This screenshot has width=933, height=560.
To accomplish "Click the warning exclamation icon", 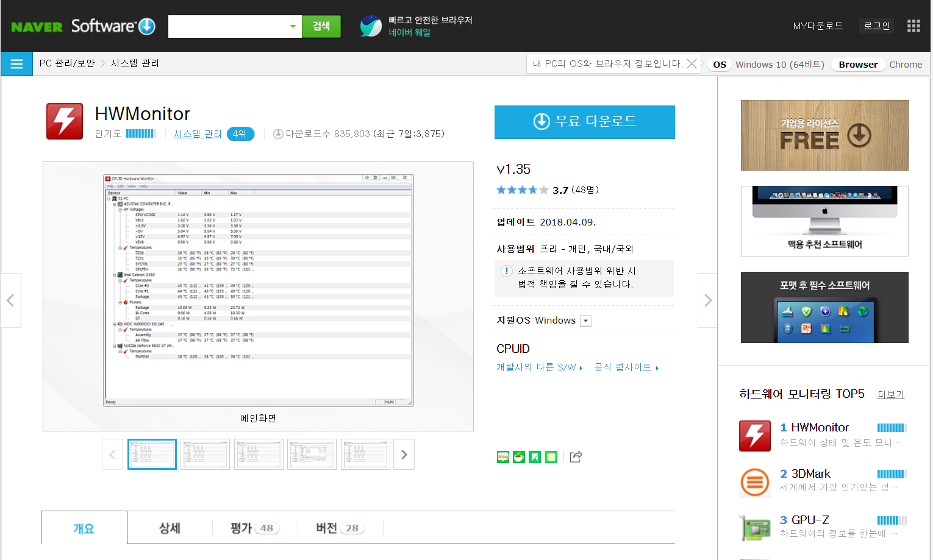I will pyautogui.click(x=506, y=271).
